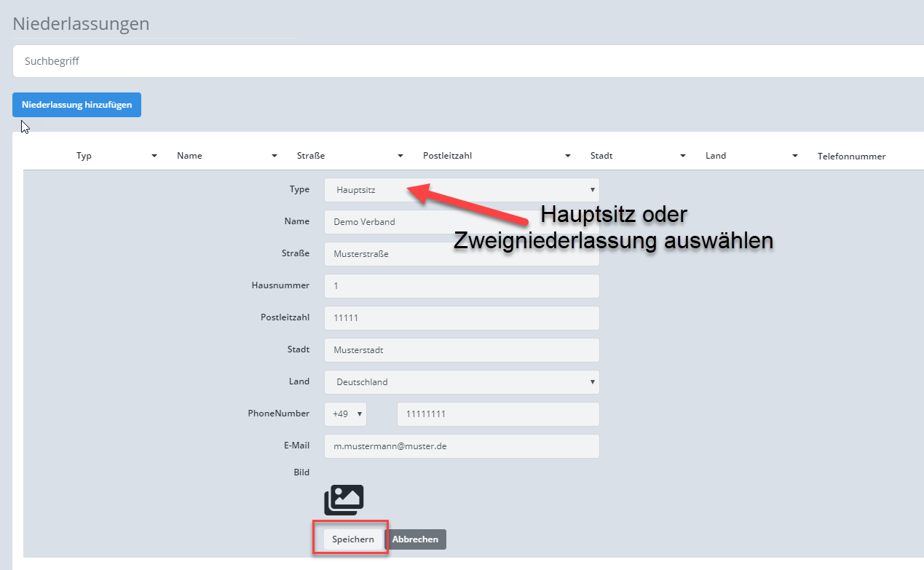Click Niederlassung hinzufügen button

pyautogui.click(x=76, y=105)
